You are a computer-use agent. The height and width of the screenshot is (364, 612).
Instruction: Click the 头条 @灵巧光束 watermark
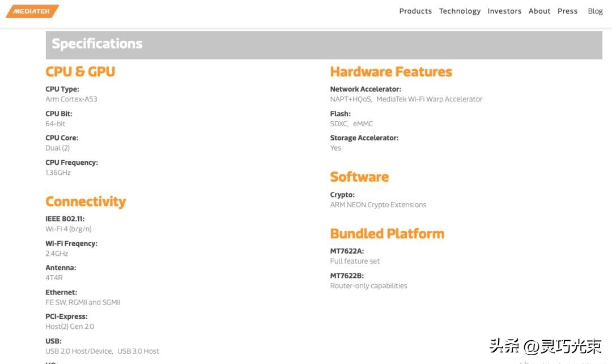(545, 346)
